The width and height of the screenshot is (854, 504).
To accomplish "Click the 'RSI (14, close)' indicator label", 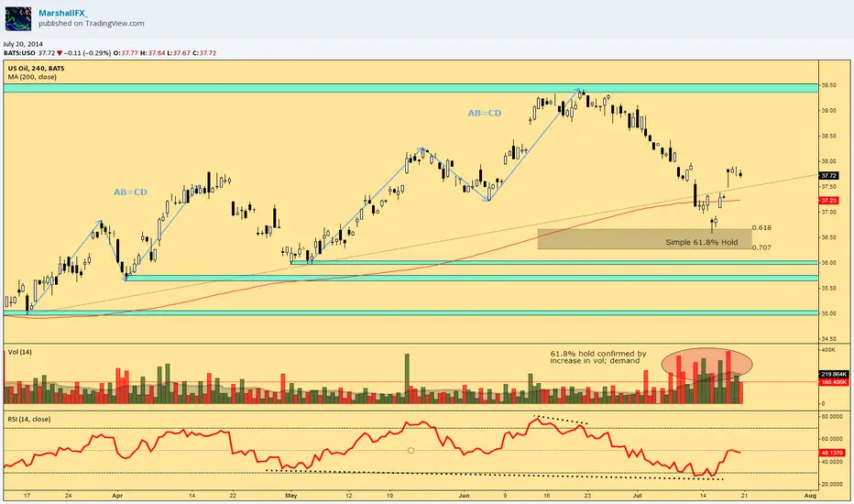I will tap(29, 419).
